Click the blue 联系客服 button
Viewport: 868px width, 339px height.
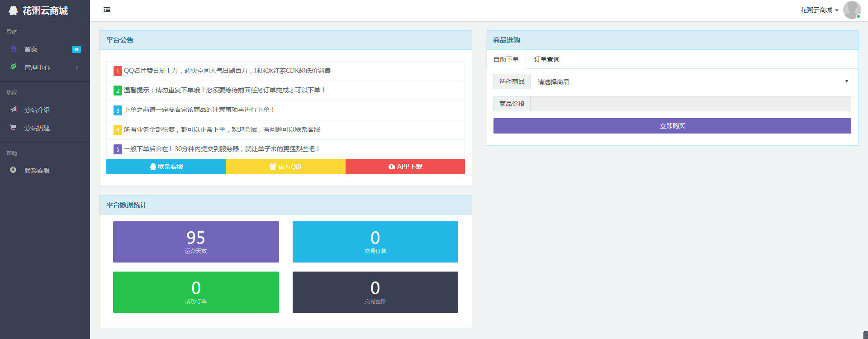(166, 167)
